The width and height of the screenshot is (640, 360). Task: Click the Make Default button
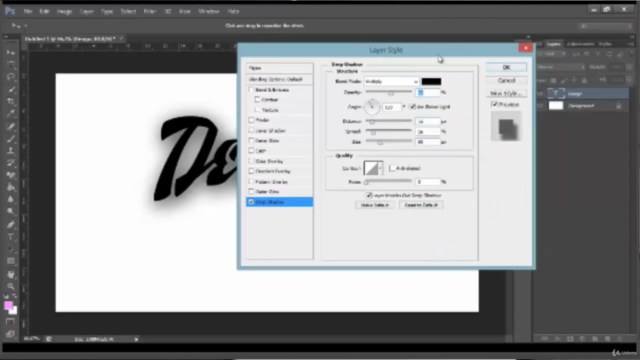click(375, 205)
